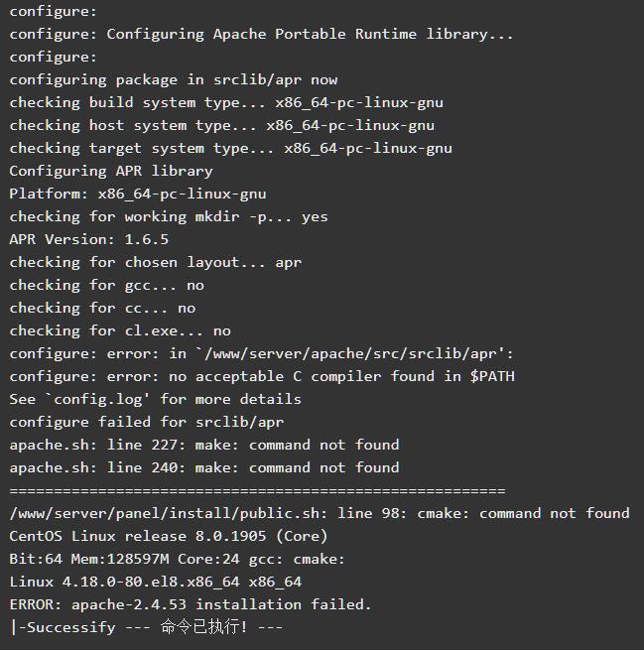Click the 'Configuring Apache Portable Runtime library' line
Screen dimensions: 644x651
(x=261, y=34)
